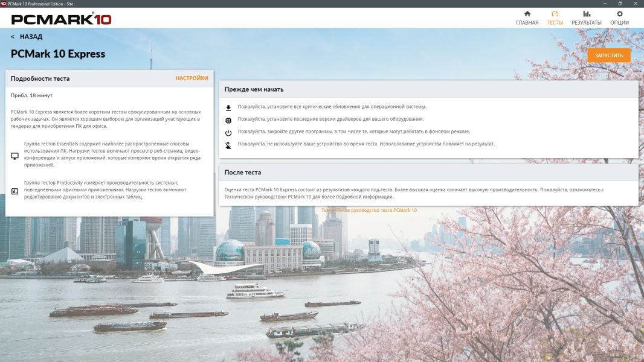Switch to the ТЕСТЫ tab label

pos(555,23)
